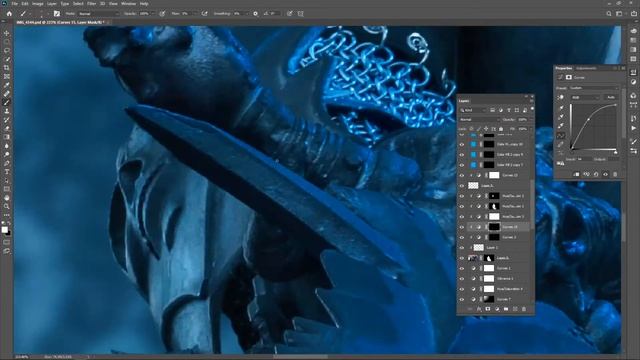Image resolution: width=640 pixels, height=360 pixels.
Task: Hide the Curves 7 layer
Action: pyautogui.click(x=462, y=299)
